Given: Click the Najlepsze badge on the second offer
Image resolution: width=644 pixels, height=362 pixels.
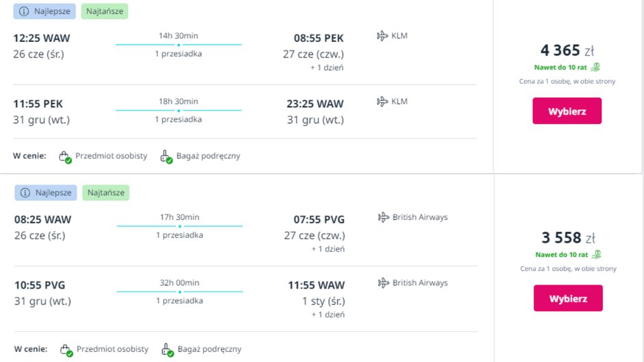Looking at the screenshot, I should (x=45, y=193).
